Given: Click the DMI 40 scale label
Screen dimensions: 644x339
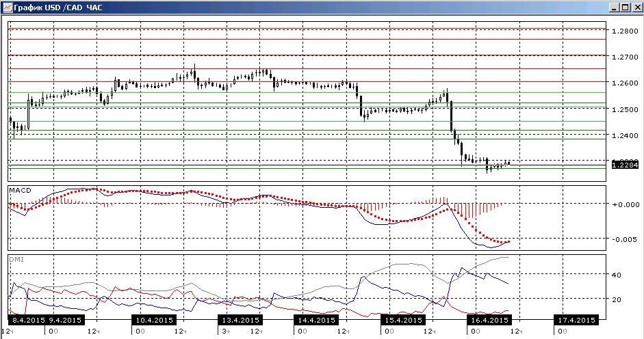Looking at the screenshot, I should (x=617, y=275).
